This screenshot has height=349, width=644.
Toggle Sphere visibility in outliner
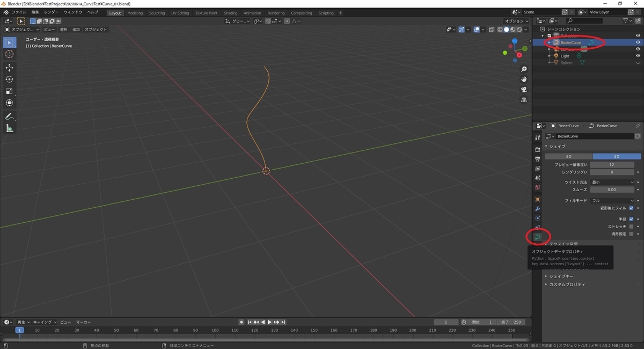point(638,63)
